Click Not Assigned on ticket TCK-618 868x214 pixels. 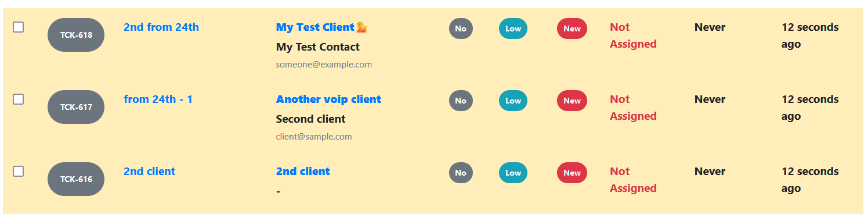pos(633,35)
